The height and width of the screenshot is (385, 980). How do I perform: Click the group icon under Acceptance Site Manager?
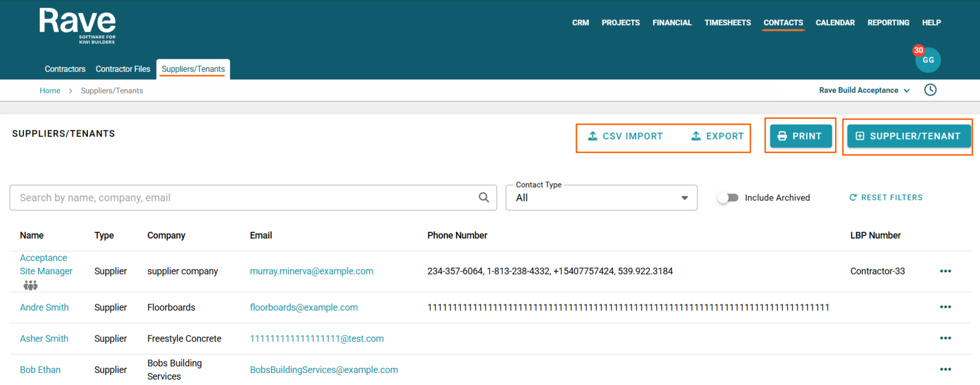pos(31,285)
